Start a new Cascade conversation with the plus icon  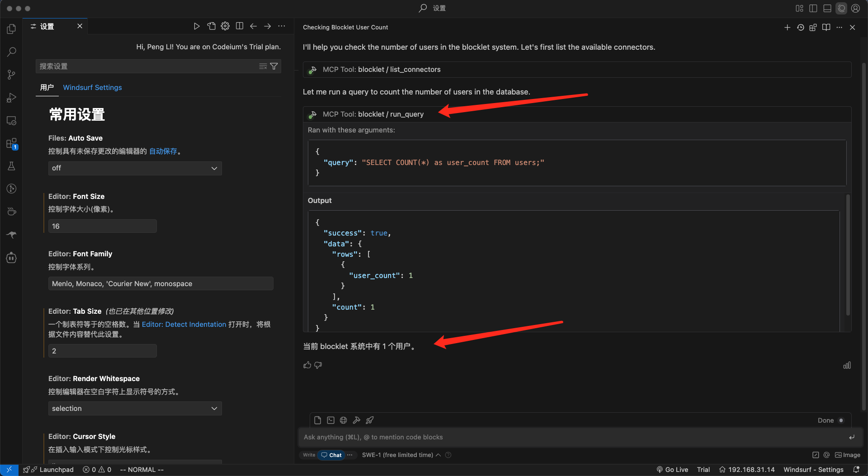(x=787, y=28)
